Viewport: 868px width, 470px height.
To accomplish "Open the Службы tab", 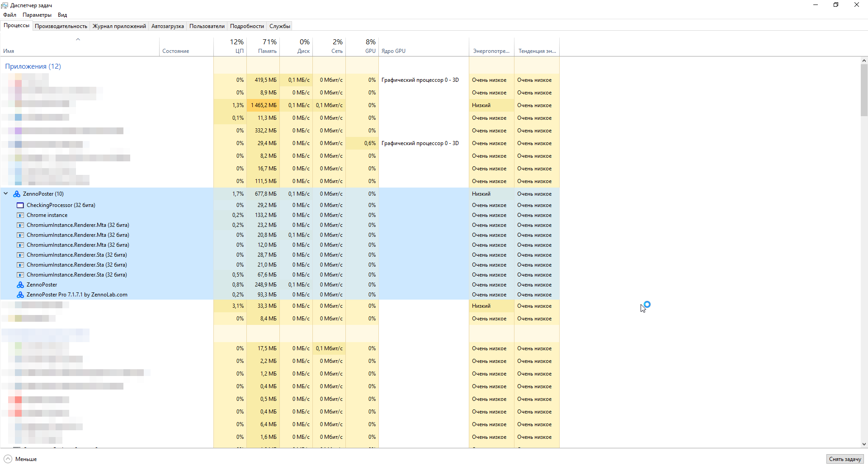I will tap(279, 26).
